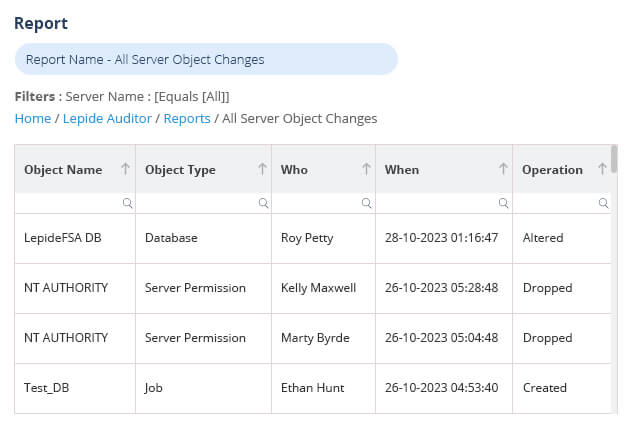Select the Kelly Maxwell cell
Screen dimensions: 632x430
coord(323,289)
